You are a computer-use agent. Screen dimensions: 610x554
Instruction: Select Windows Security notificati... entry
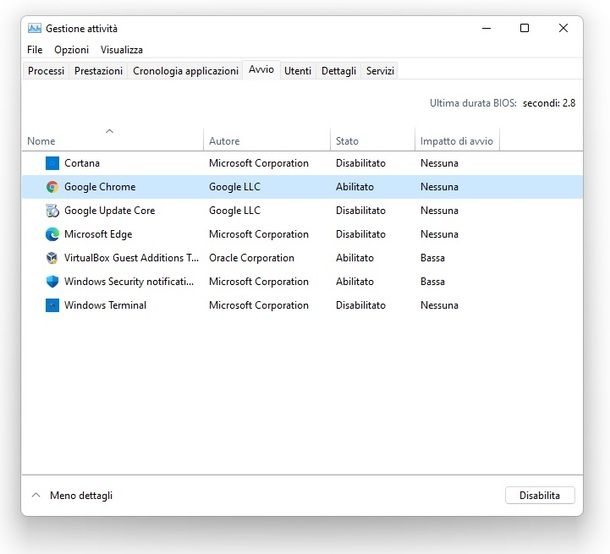click(129, 281)
